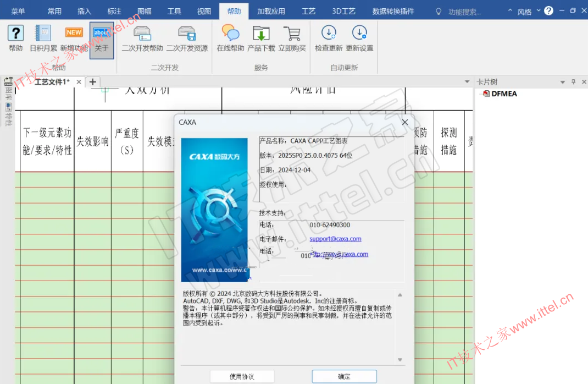Image resolution: width=588 pixels, height=384 pixels.
Task: Click the 日积月累 tips icon
Action: [43, 38]
